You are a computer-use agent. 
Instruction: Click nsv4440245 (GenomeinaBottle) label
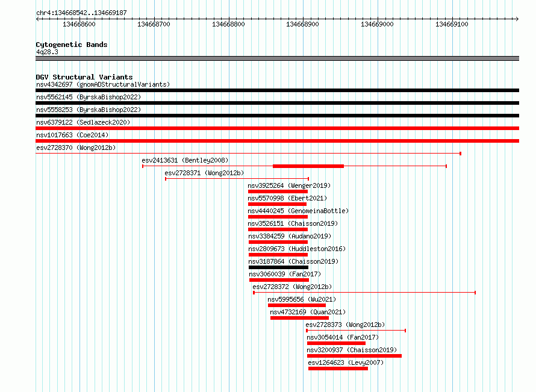tap(299, 211)
